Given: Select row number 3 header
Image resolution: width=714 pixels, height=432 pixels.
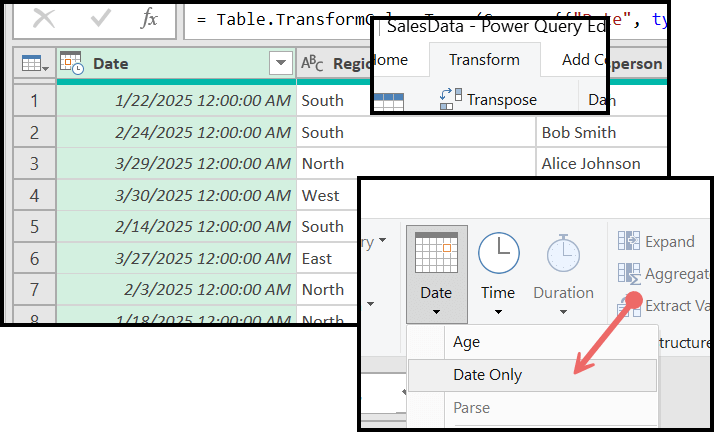Looking at the screenshot, I should (x=34, y=164).
